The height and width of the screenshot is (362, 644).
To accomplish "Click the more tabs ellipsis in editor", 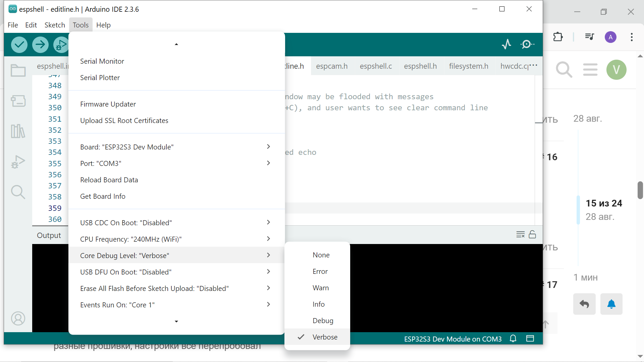I will pyautogui.click(x=533, y=65).
